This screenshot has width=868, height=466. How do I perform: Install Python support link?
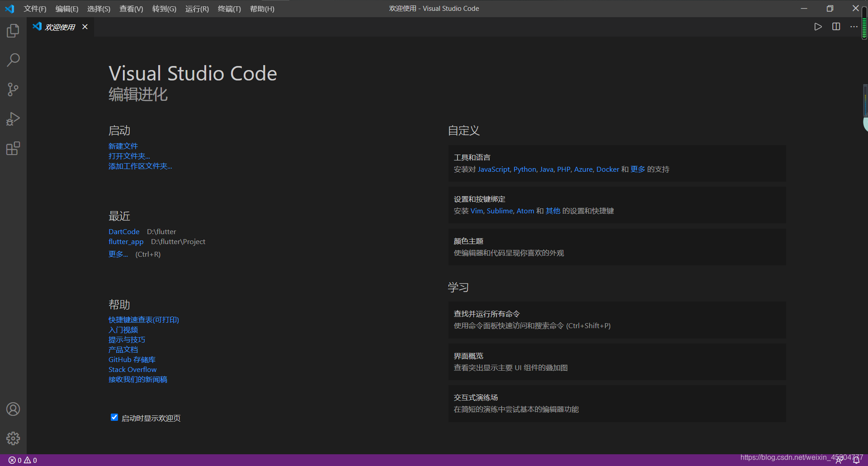coord(525,169)
